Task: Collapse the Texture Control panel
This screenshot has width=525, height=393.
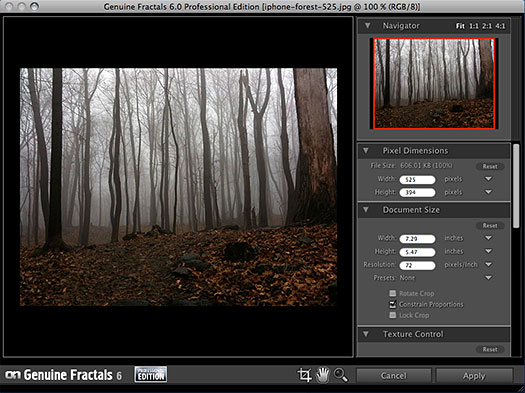Action: pos(366,334)
